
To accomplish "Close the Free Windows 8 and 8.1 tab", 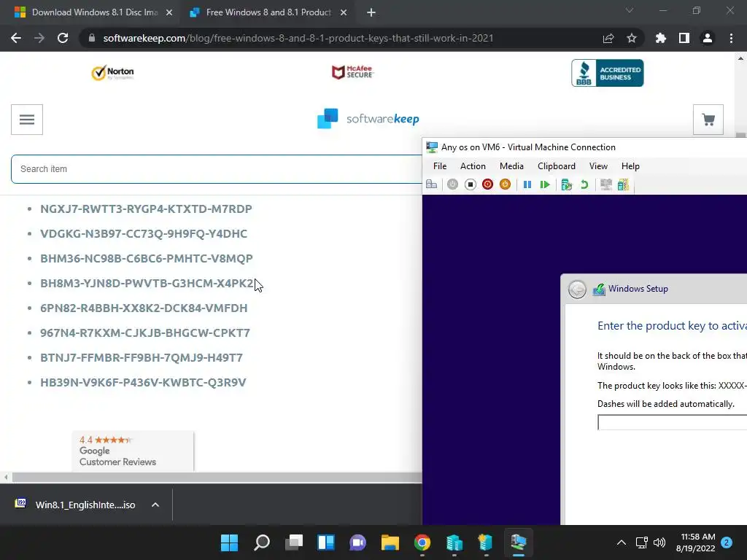I will [x=344, y=12].
